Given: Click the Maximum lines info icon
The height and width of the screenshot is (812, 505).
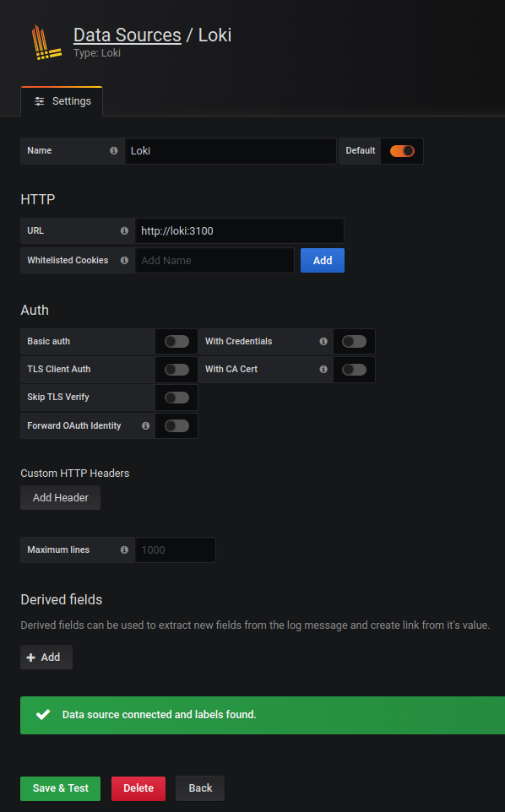Looking at the screenshot, I should tap(124, 550).
